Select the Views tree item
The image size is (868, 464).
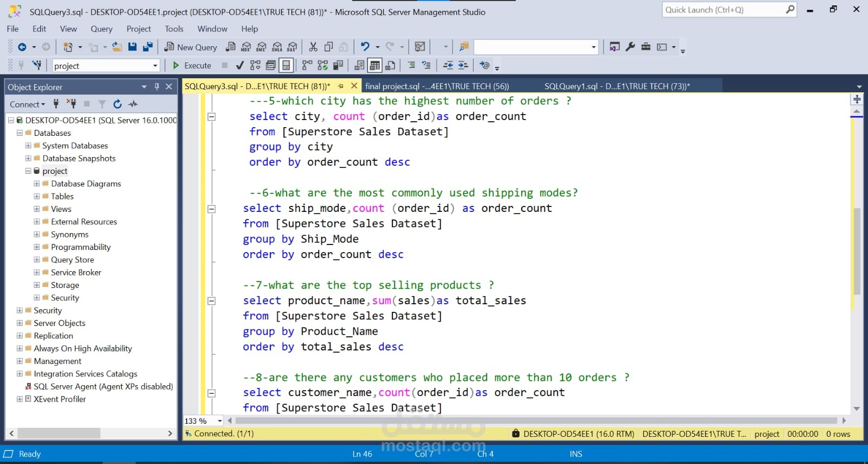(x=61, y=209)
